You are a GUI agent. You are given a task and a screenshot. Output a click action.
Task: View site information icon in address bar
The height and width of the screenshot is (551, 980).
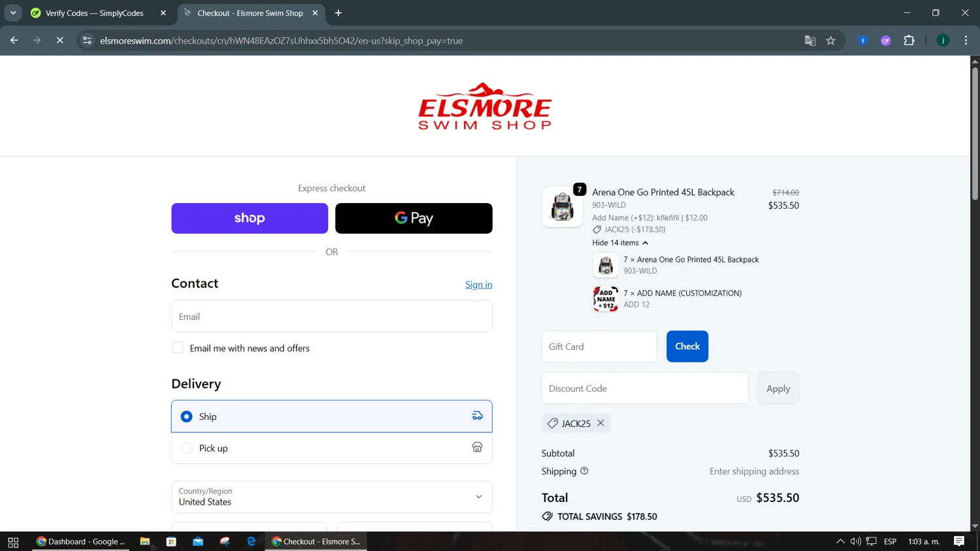click(87, 40)
